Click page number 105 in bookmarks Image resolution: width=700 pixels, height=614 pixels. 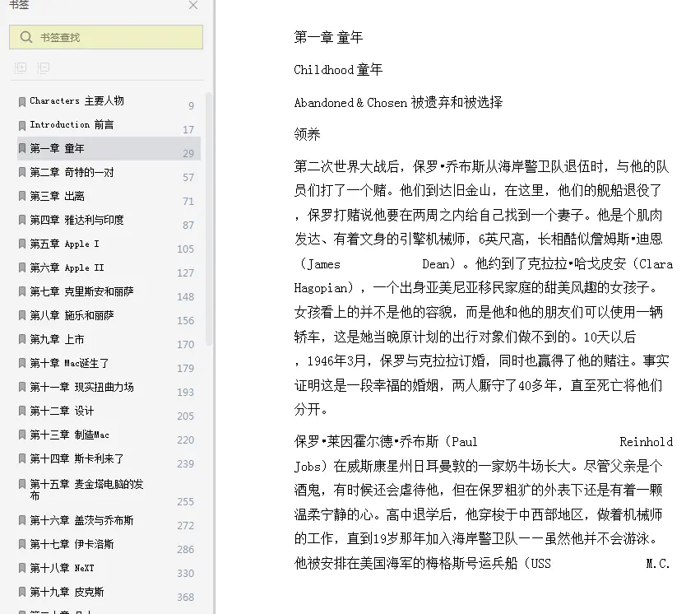(x=185, y=249)
